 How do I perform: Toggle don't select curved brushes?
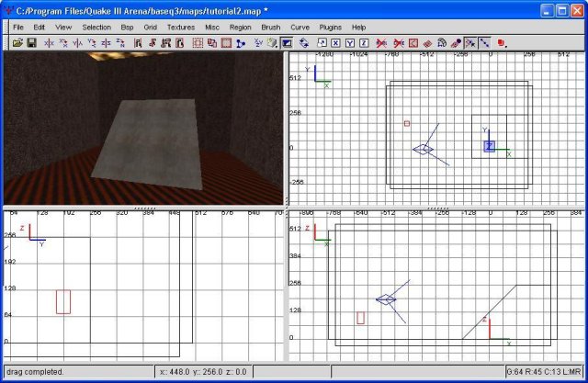pos(399,43)
